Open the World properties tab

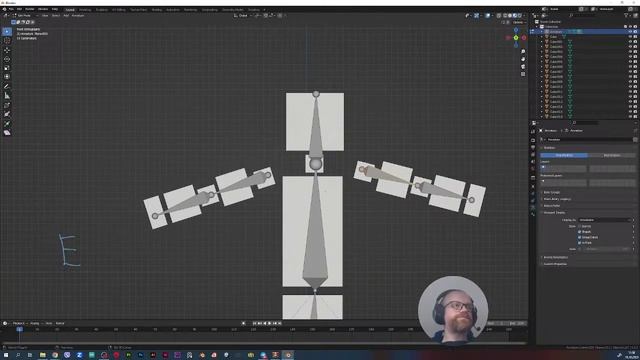pyautogui.click(x=533, y=168)
